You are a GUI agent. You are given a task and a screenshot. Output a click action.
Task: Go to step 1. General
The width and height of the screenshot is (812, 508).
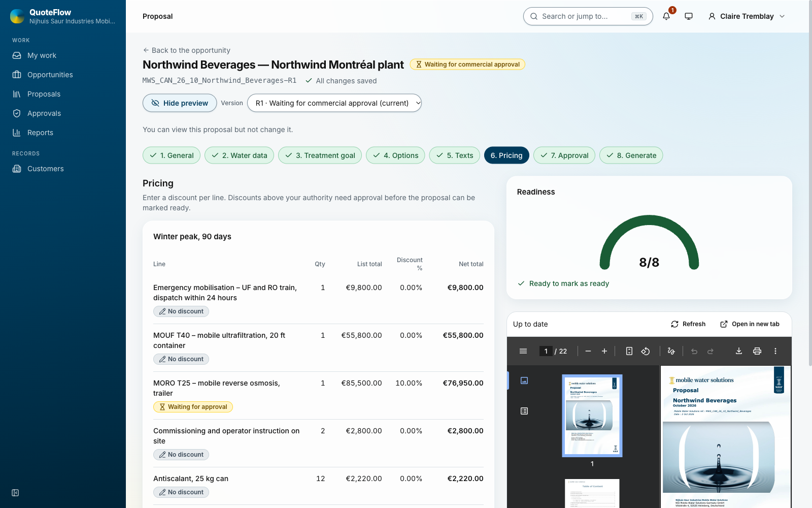click(x=172, y=155)
